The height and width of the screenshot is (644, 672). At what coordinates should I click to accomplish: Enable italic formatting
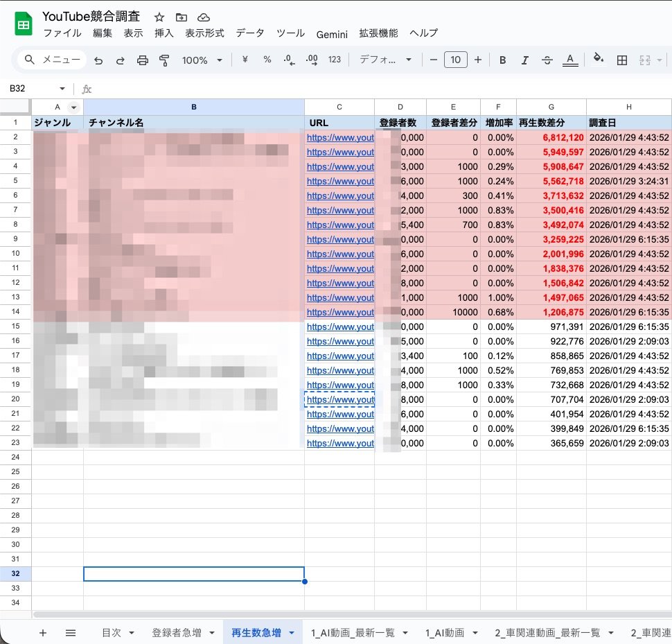(x=524, y=60)
